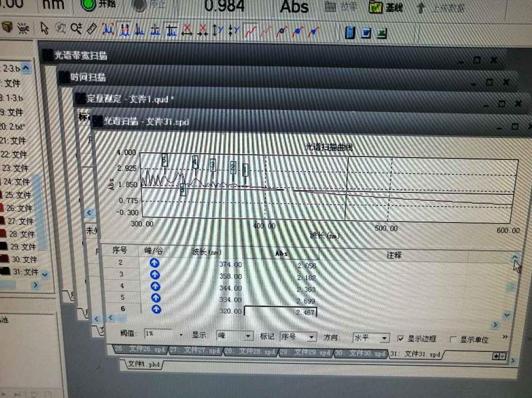Switch to the 文件26.spd tab
This screenshot has width=532, height=398.
click(140, 349)
